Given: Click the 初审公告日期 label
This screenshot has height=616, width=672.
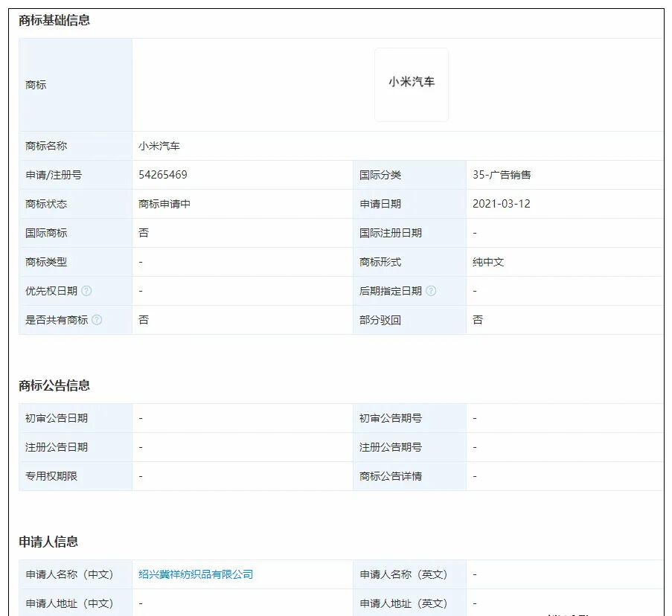Looking at the screenshot, I should click(57, 418).
